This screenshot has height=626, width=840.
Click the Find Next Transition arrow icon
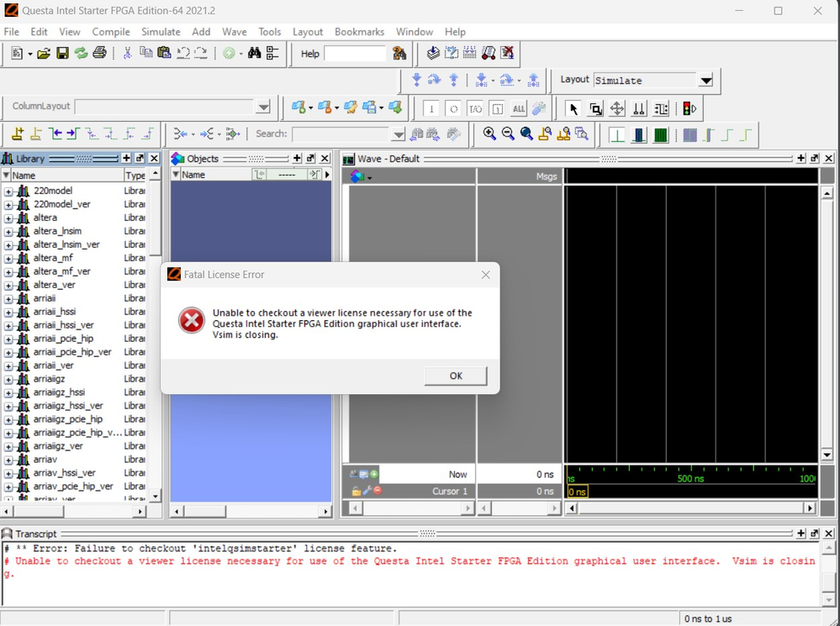click(x=73, y=134)
